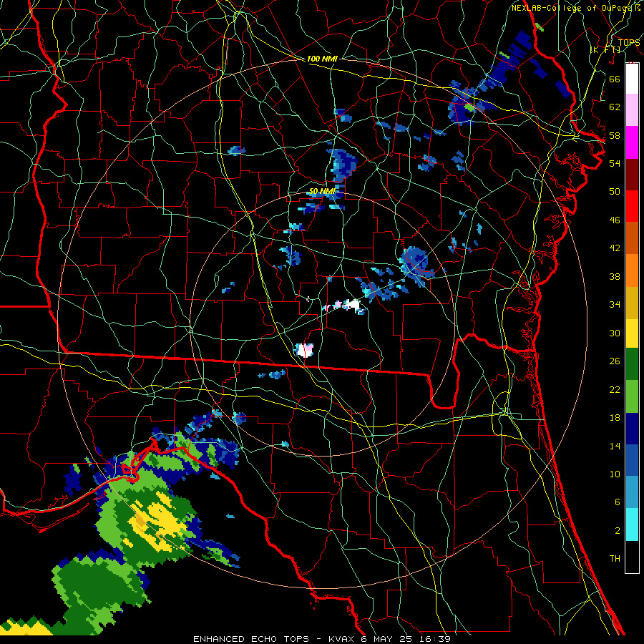Click the 2 legend value
The image size is (644, 644).
tap(617, 531)
